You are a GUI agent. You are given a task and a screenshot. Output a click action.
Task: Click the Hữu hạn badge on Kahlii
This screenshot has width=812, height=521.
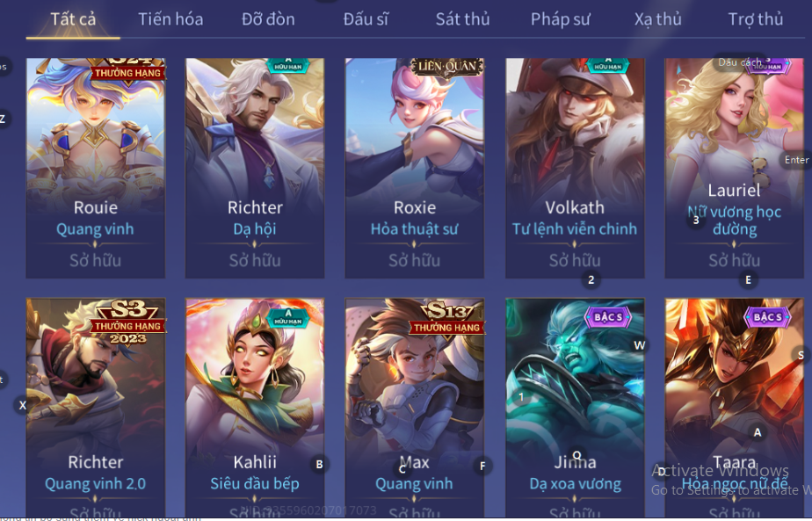[288, 316]
